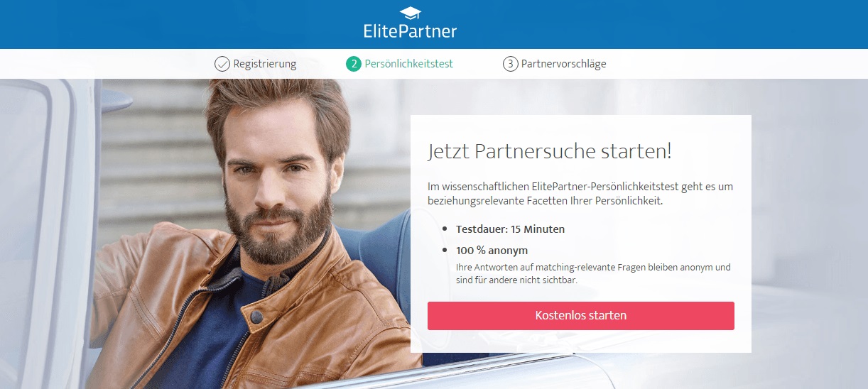Click the bullet dot before 100 % anonym
The height and width of the screenshot is (389, 868).
pyautogui.click(x=445, y=251)
